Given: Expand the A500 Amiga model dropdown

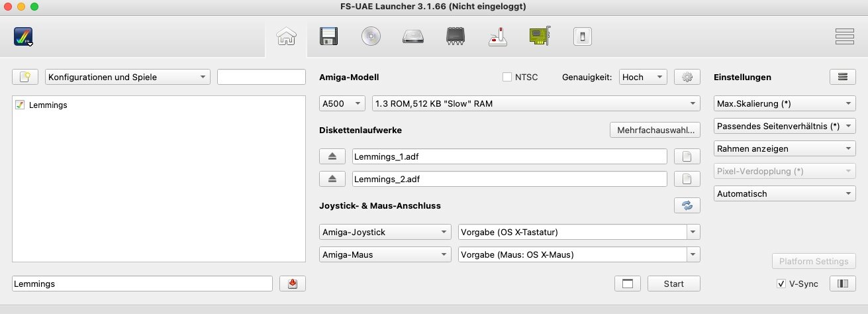Looking at the screenshot, I should [342, 103].
